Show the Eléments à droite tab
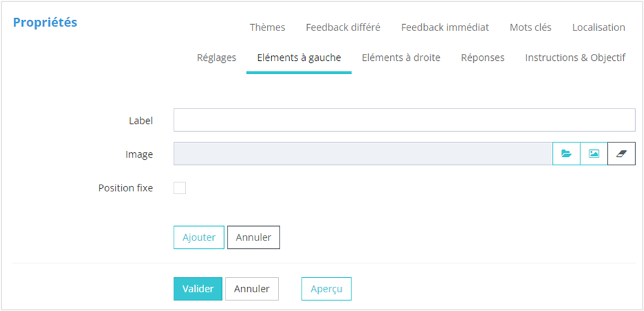The width and height of the screenshot is (644, 311). [x=401, y=57]
